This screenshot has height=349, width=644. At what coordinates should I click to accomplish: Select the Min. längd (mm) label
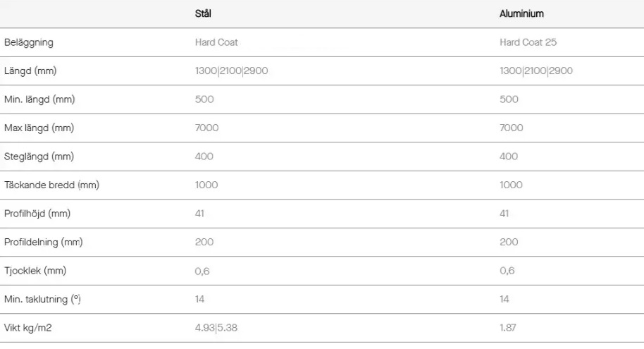pyautogui.click(x=39, y=99)
